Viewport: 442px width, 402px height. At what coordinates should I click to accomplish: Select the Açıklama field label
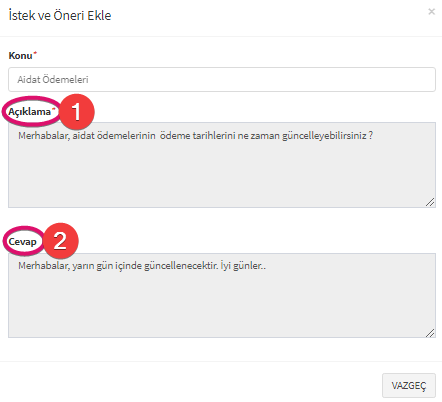tap(29, 112)
